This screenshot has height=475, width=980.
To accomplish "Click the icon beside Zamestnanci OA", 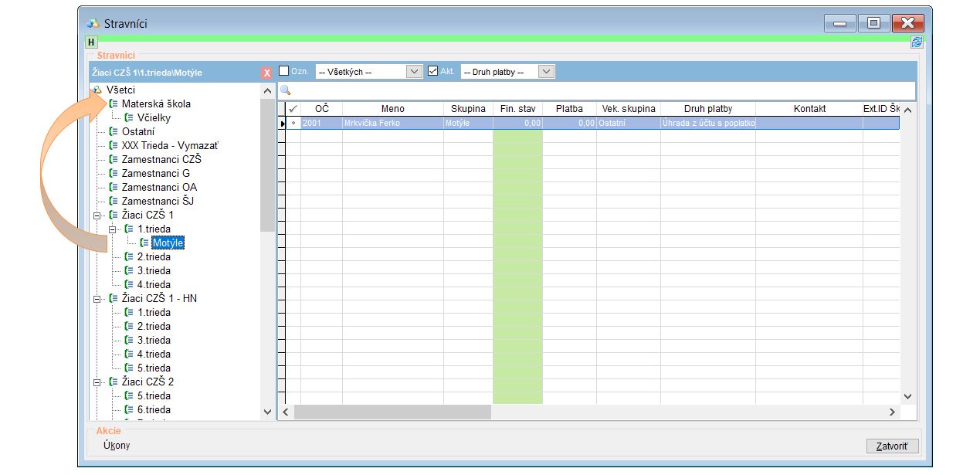I will [x=114, y=188].
